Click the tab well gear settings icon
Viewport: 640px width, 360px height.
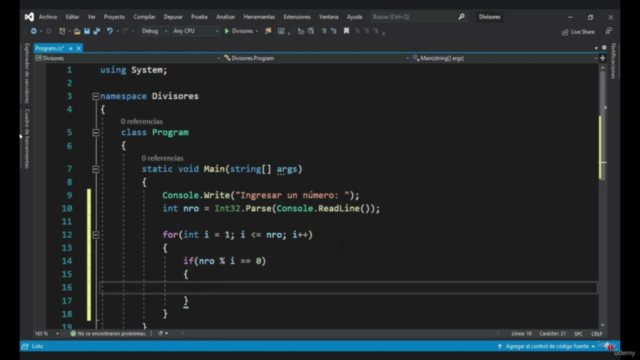(x=604, y=48)
